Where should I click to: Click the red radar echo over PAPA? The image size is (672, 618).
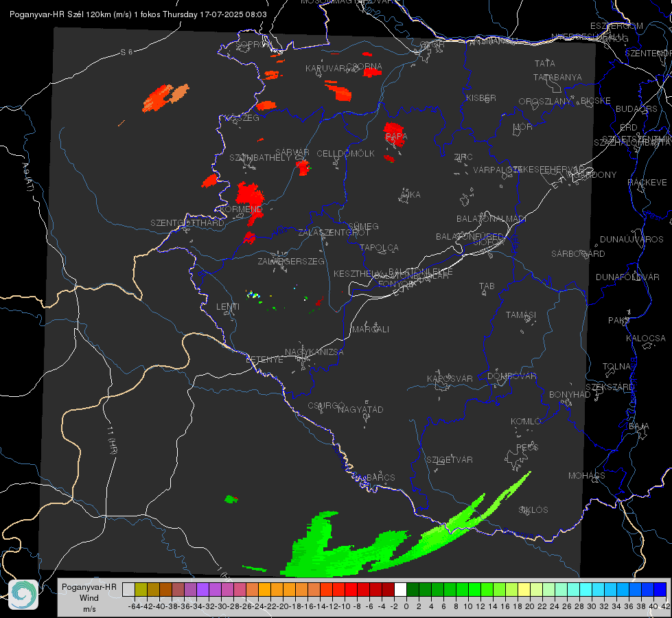coord(394,134)
